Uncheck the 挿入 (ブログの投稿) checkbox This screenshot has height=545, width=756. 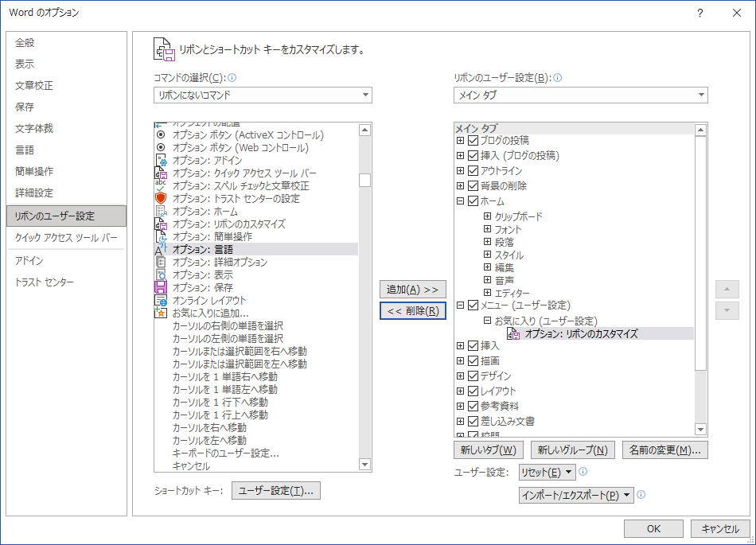tap(473, 156)
